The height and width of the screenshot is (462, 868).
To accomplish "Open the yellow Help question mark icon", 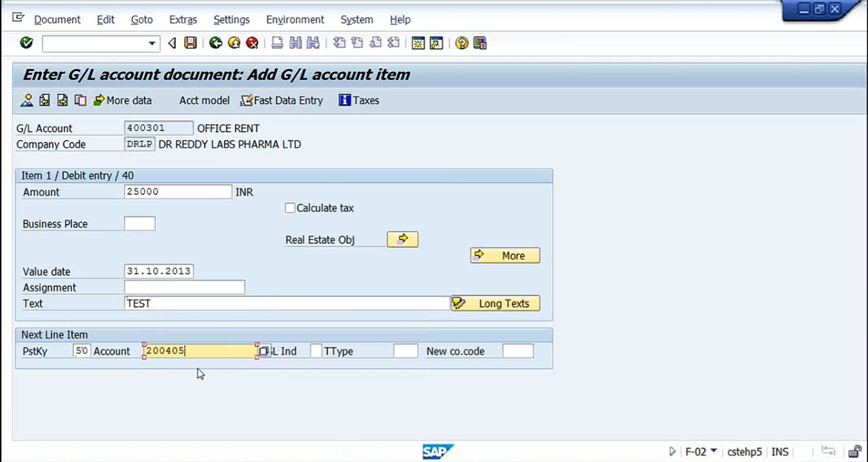I will (x=462, y=43).
